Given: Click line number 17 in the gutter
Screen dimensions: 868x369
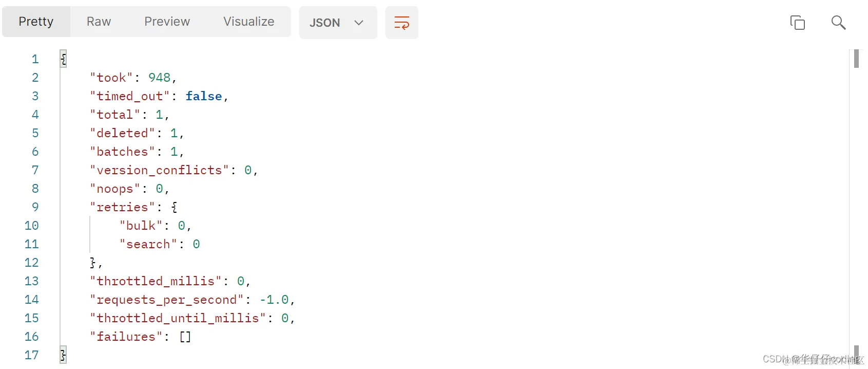Looking at the screenshot, I should [x=31, y=355].
